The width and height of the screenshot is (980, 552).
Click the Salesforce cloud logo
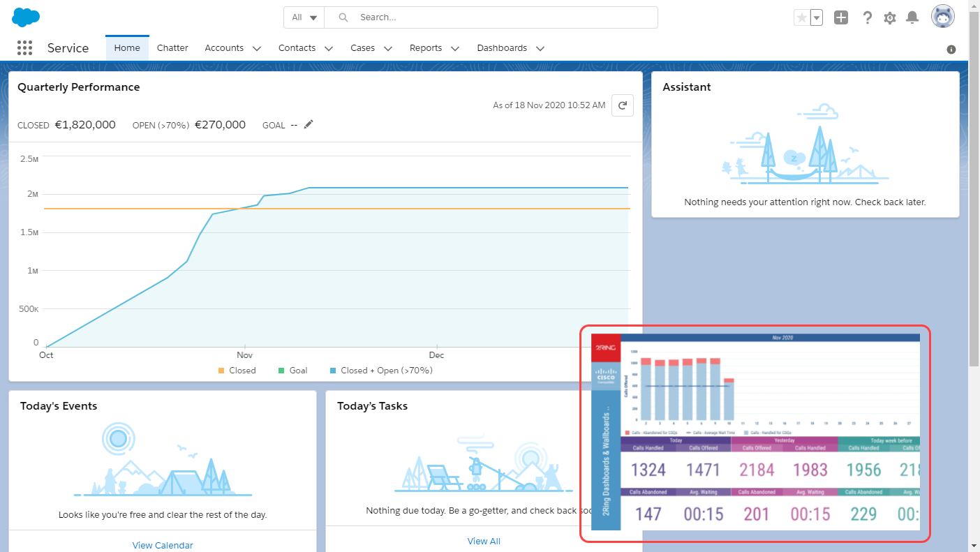point(27,17)
